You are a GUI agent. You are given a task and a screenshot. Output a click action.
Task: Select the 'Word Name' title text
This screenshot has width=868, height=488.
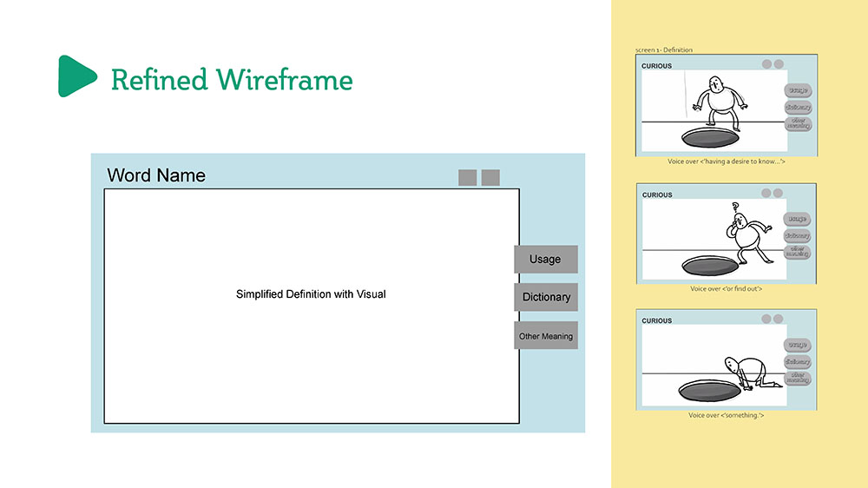[156, 175]
